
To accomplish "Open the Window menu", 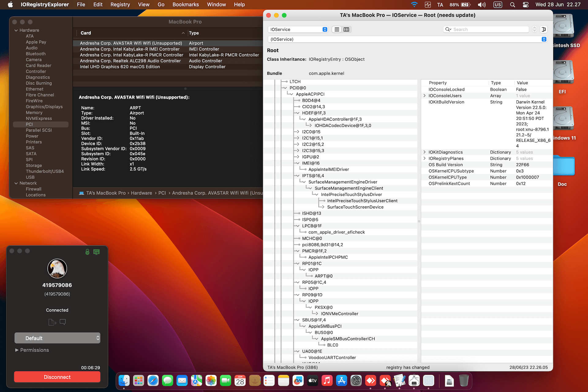I will pyautogui.click(x=216, y=5).
